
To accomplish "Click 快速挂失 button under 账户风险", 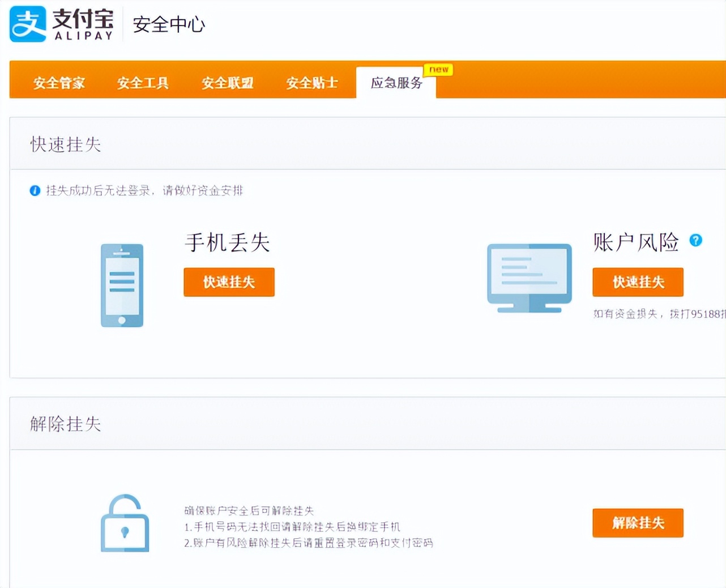I will (638, 282).
